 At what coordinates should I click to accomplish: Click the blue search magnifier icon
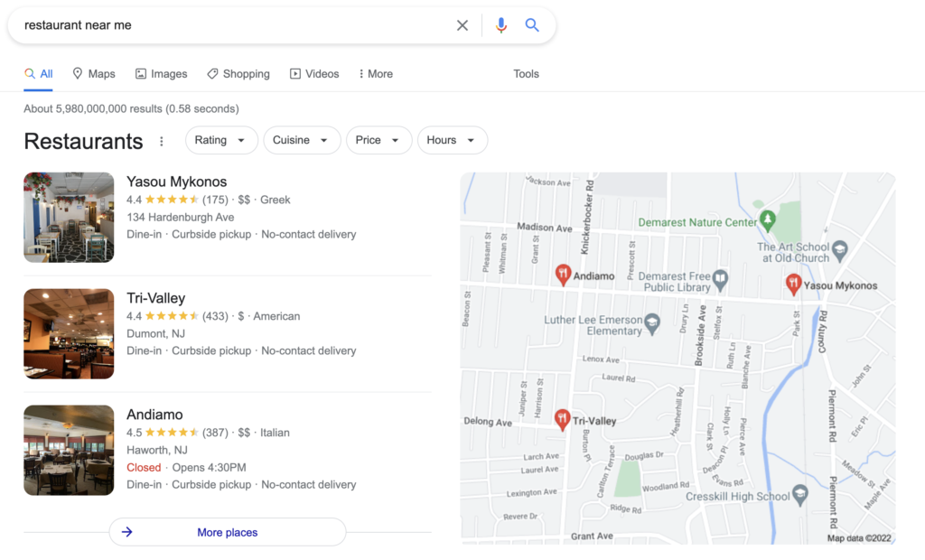(532, 25)
